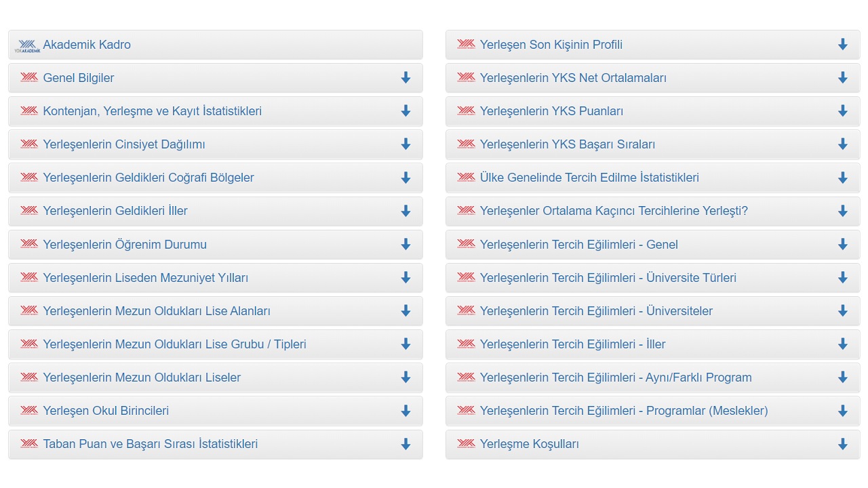The image size is (868, 488).
Task: Open Kontenjan, Yerleşme ve Kayıt İstatistikleri title
Action: point(152,111)
